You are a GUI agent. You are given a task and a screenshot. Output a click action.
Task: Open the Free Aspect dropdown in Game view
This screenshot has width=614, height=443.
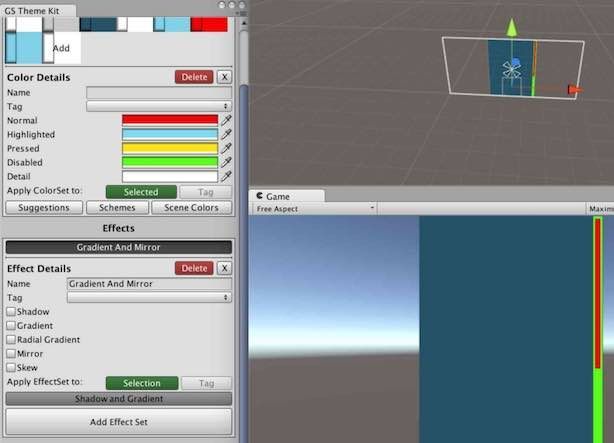tap(314, 209)
